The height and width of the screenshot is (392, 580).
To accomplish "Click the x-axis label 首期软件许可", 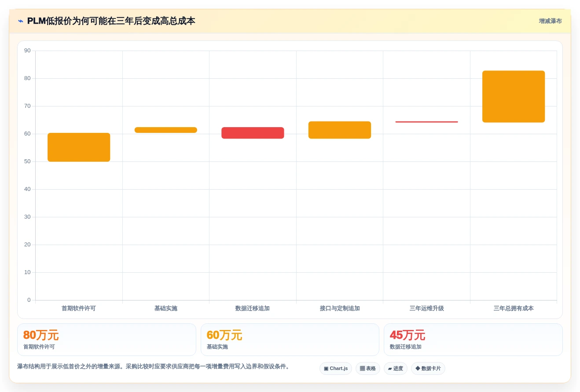I will (79, 308).
